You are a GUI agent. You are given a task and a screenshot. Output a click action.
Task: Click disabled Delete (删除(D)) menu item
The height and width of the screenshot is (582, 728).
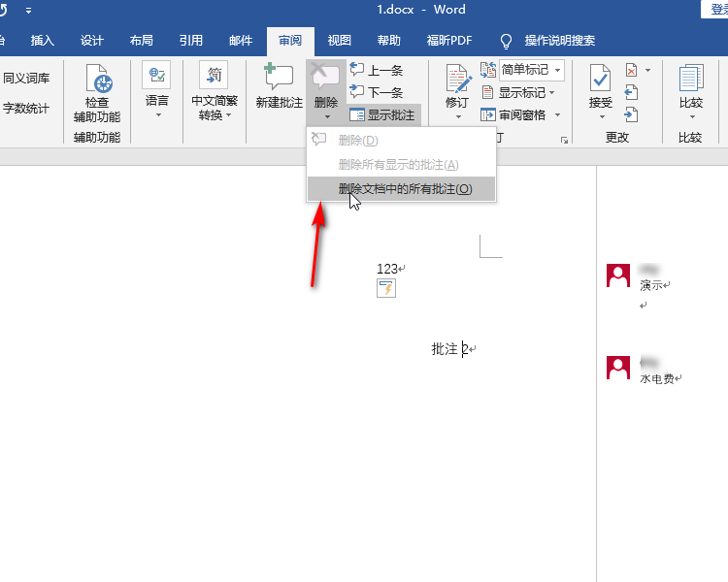[x=401, y=140]
